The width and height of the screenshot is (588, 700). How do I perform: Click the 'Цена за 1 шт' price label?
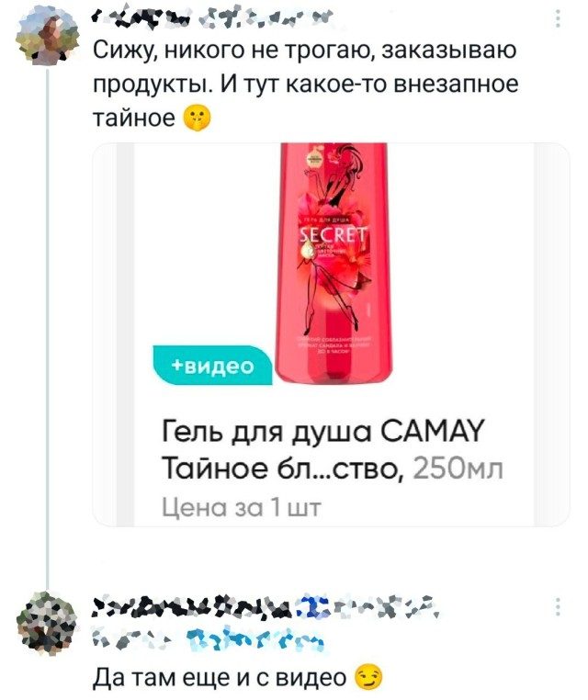(241, 508)
